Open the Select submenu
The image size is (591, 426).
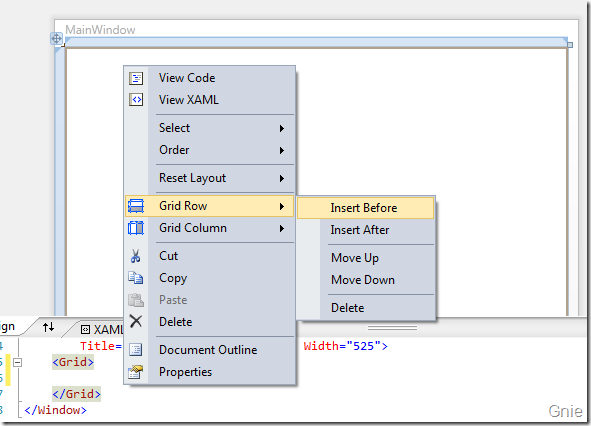pos(209,128)
